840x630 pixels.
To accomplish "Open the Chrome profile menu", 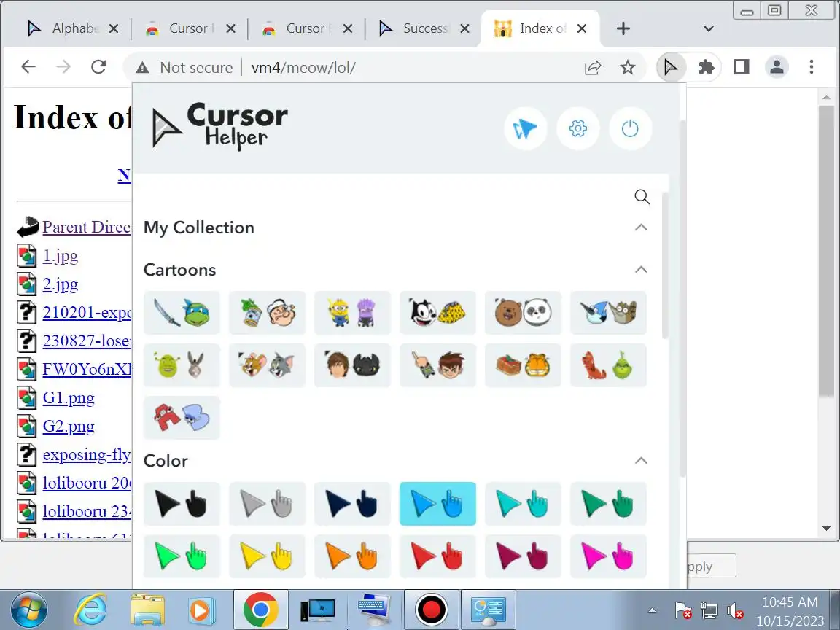I will [x=777, y=68].
